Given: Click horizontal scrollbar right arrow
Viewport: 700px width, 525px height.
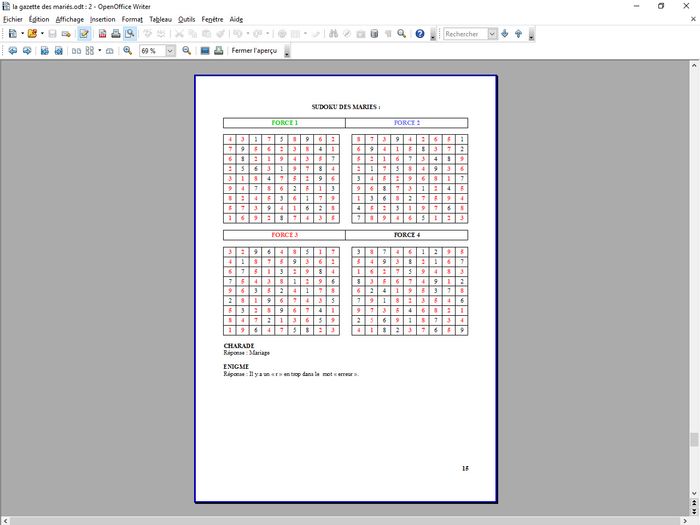Looking at the screenshot, I should tap(685, 521).
